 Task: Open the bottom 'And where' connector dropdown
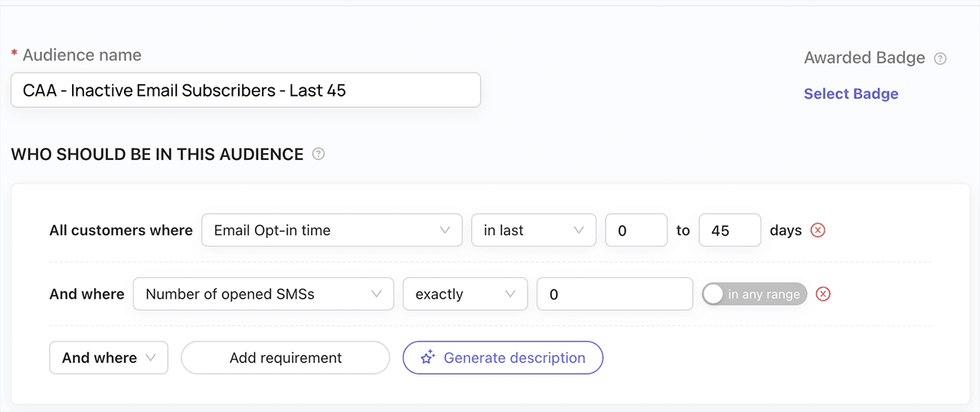click(x=108, y=358)
